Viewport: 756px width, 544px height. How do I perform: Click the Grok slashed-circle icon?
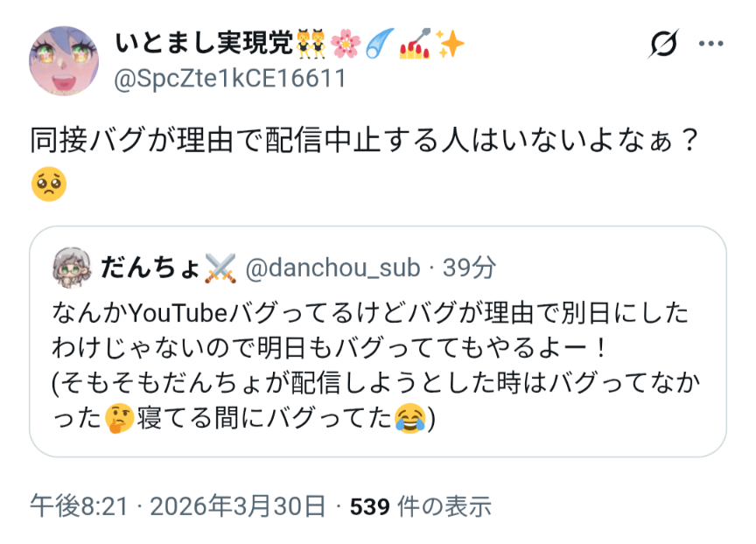click(663, 44)
